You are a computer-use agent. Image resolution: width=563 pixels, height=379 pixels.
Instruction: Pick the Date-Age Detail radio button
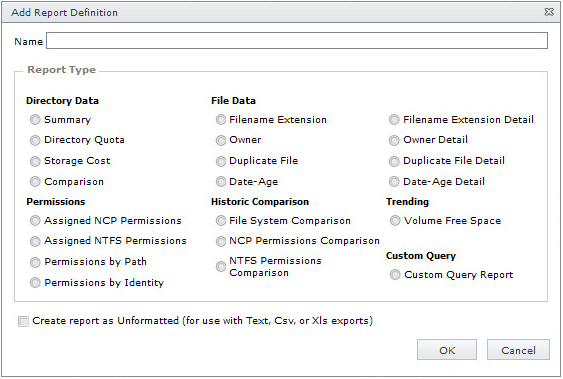pos(394,182)
